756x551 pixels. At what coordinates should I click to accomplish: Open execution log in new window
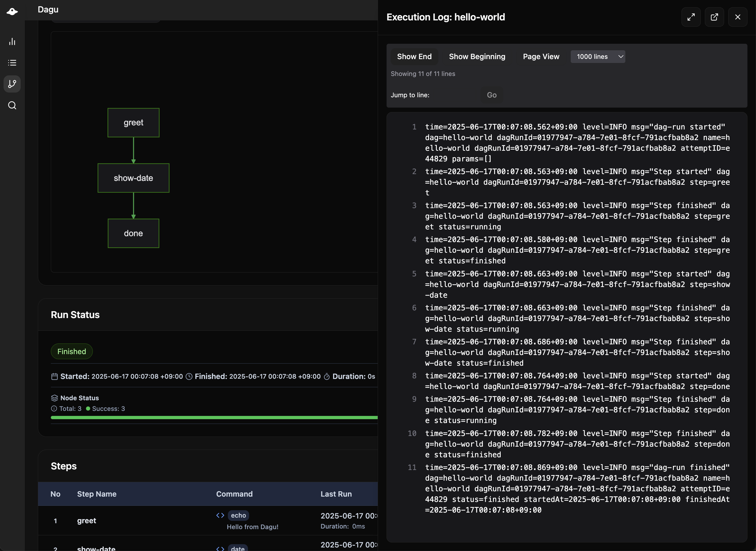714,17
